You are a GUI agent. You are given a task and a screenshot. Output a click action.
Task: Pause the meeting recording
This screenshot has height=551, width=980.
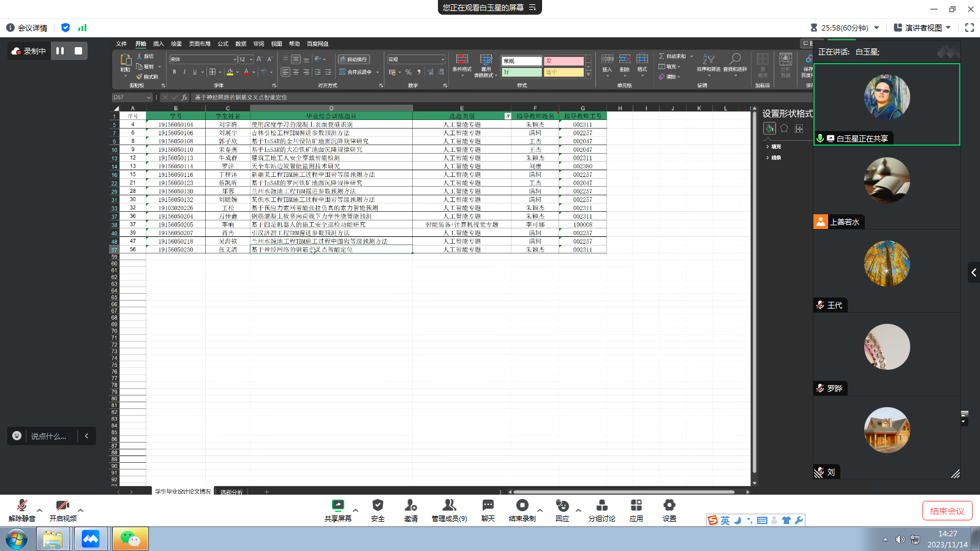point(60,51)
